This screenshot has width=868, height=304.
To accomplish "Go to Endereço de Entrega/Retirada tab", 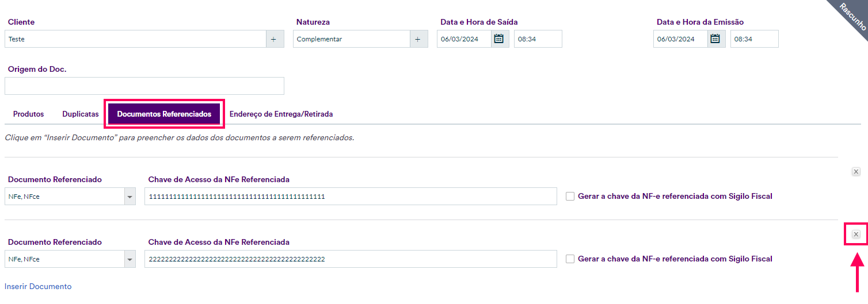I will click(x=281, y=114).
